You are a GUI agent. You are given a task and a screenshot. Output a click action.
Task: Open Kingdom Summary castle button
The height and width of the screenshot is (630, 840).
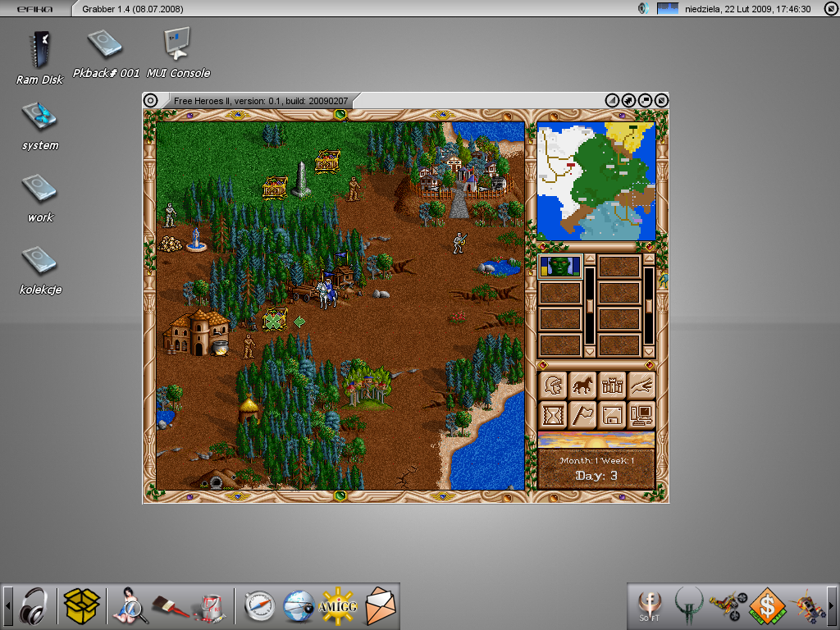tap(612, 386)
